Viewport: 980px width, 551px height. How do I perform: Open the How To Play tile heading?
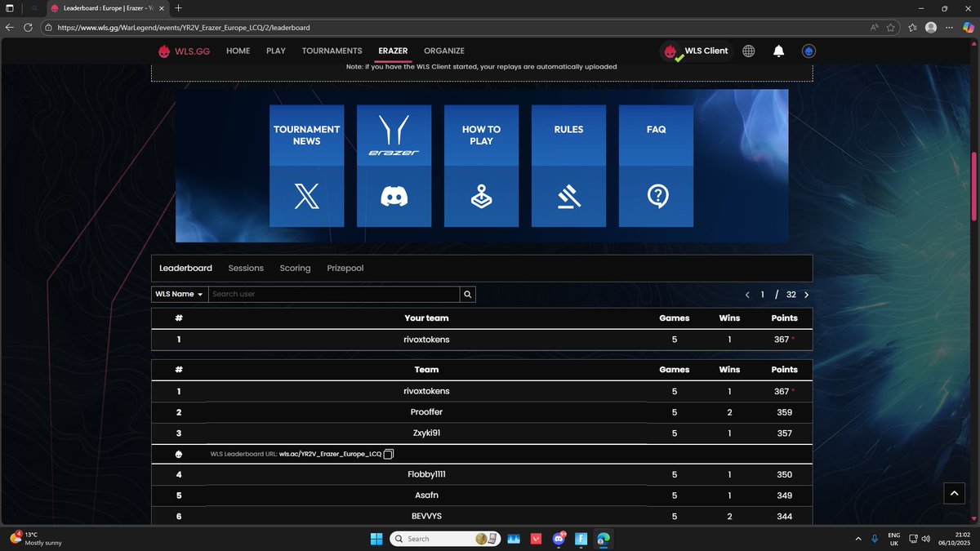click(481, 136)
